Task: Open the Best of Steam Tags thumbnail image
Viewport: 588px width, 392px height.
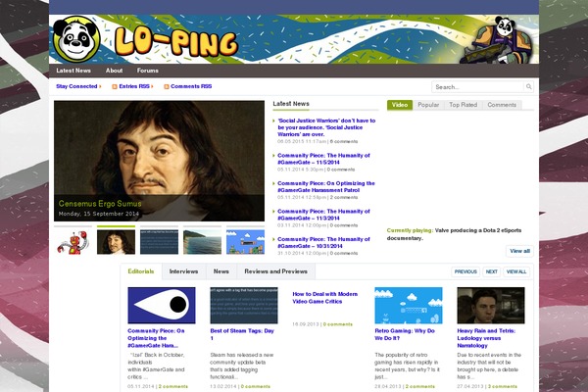Action: (x=244, y=306)
